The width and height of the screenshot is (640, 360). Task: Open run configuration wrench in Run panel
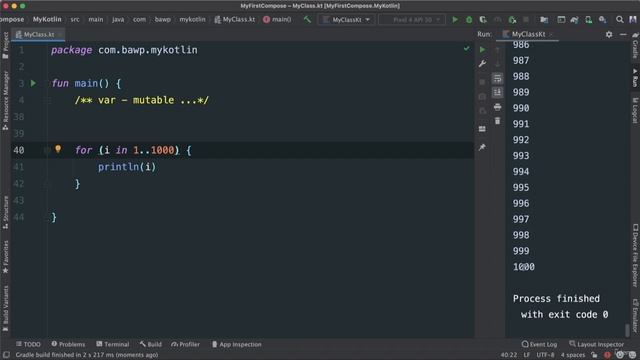[482, 64]
